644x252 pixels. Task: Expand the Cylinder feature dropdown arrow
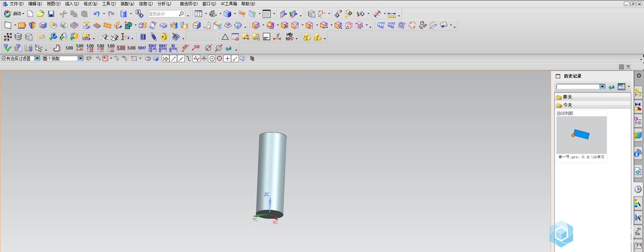pyautogui.click(x=131, y=14)
